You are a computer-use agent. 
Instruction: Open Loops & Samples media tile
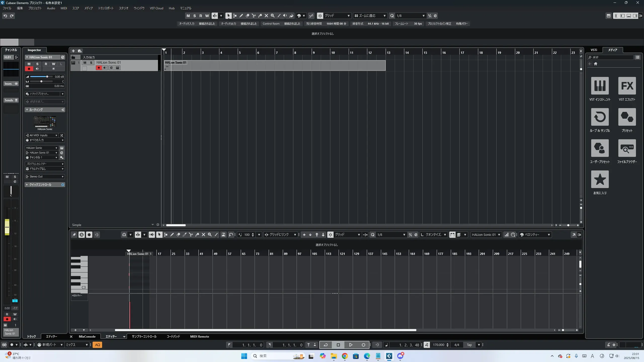(600, 117)
